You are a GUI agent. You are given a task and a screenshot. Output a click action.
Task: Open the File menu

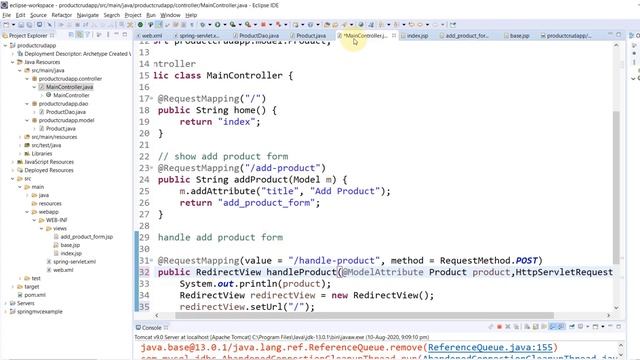[x=7, y=15]
